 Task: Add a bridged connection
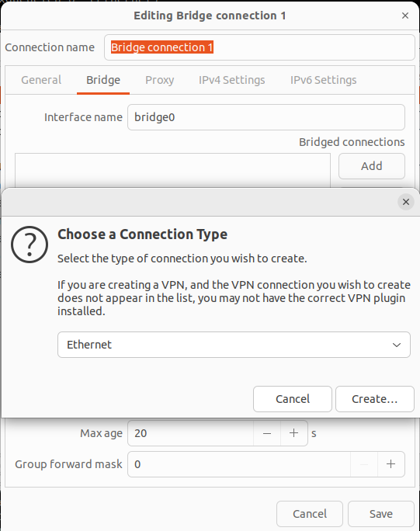(x=372, y=166)
